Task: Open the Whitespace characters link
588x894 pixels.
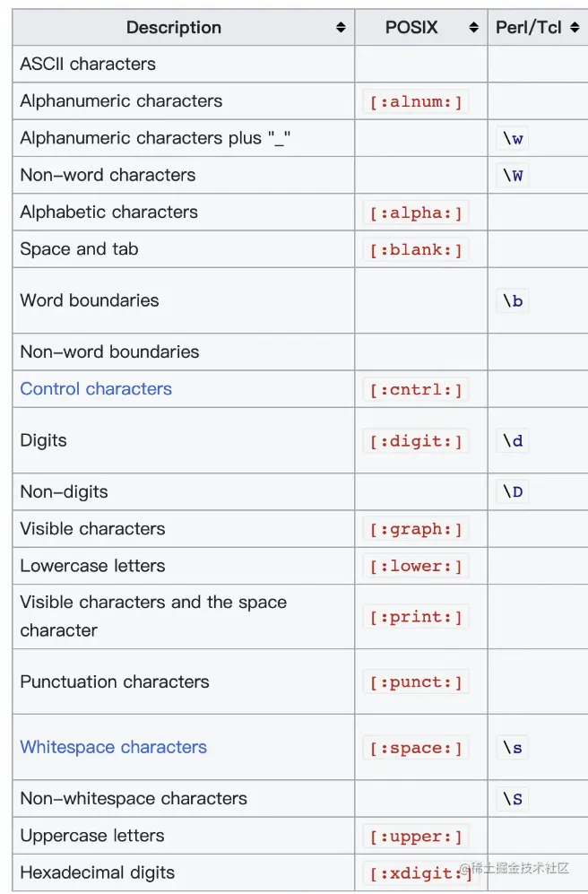Action: click(x=113, y=747)
